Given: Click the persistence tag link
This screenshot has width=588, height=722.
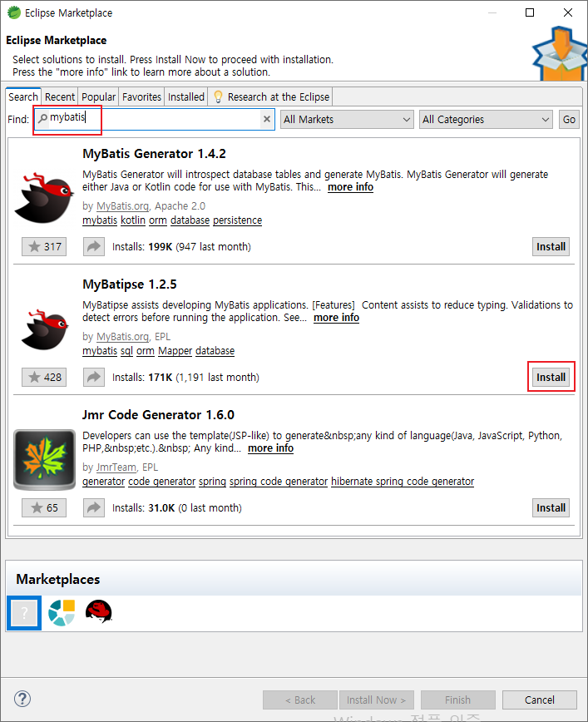Looking at the screenshot, I should click(237, 220).
